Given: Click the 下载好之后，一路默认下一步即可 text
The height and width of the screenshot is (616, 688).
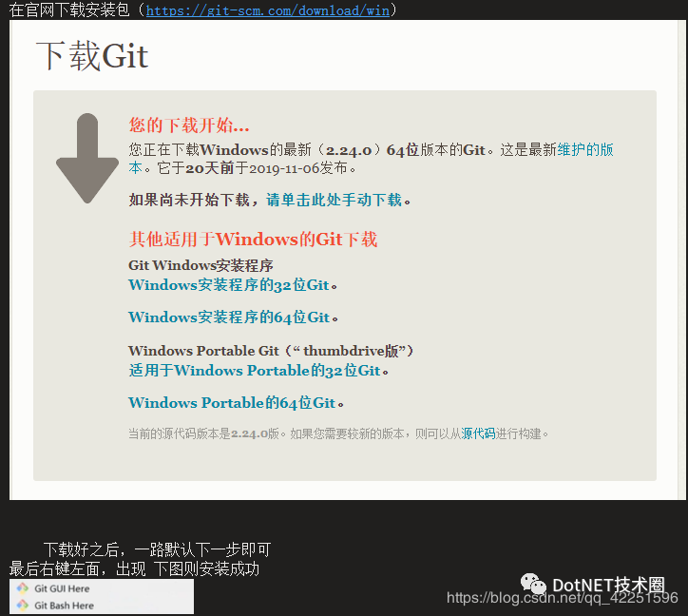Looking at the screenshot, I should pos(157,549).
